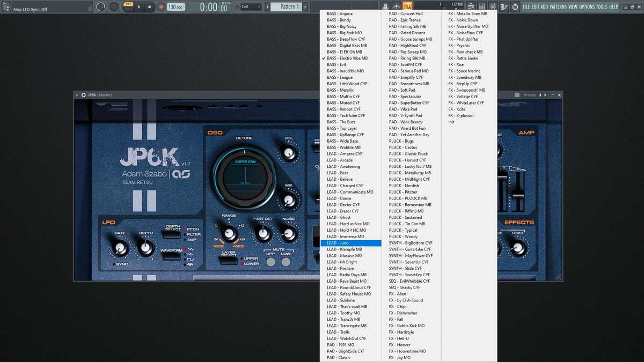Screen dimensions: 644x362
Task: Click the gear icon in JP6K title bar
Action: 84,95
